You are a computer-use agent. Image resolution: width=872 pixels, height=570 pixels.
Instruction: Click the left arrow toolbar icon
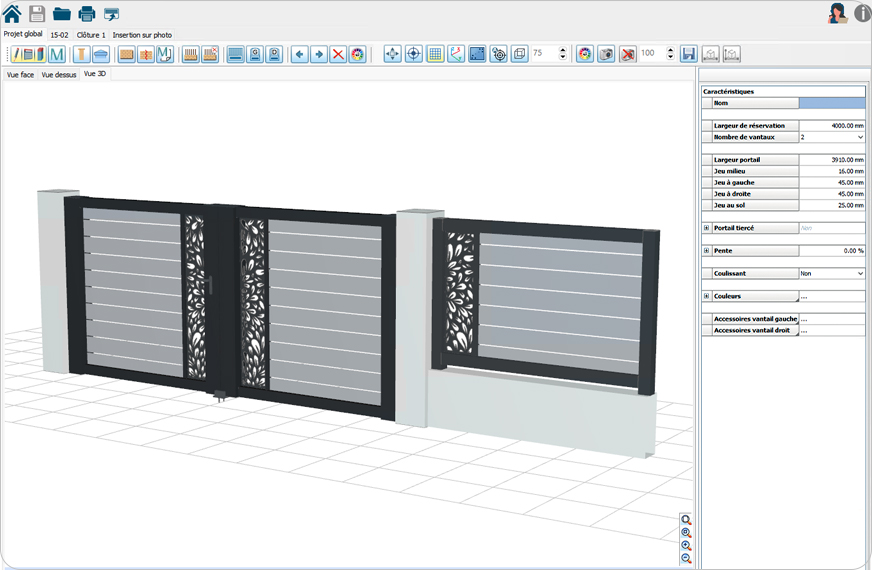[x=300, y=54]
